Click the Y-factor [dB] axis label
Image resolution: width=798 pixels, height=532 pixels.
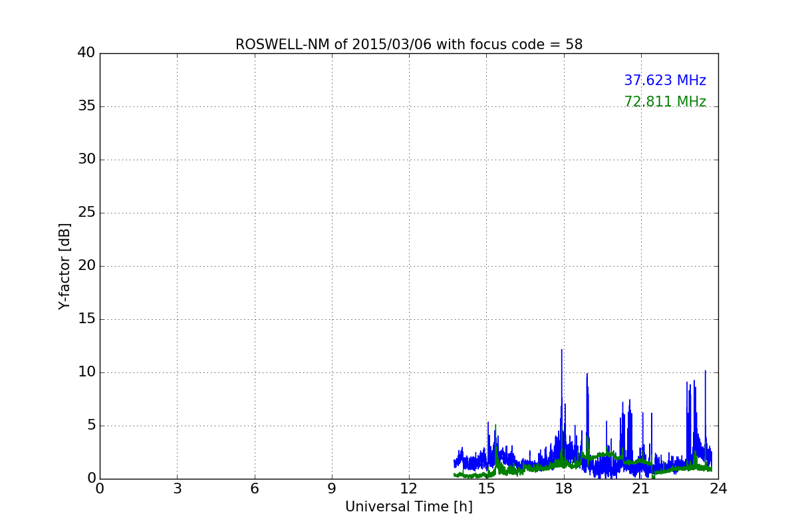tap(65, 266)
